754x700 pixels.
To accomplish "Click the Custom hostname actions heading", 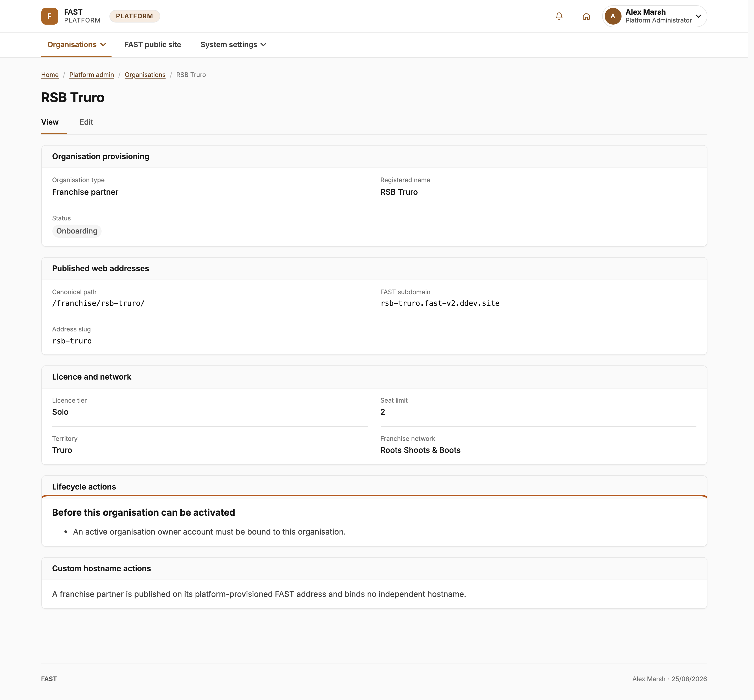I will (102, 569).
